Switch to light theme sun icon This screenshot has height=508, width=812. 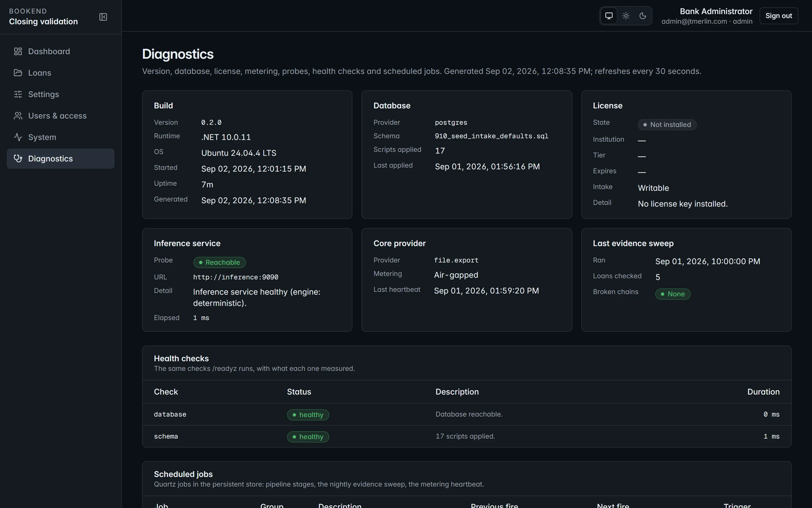point(626,16)
